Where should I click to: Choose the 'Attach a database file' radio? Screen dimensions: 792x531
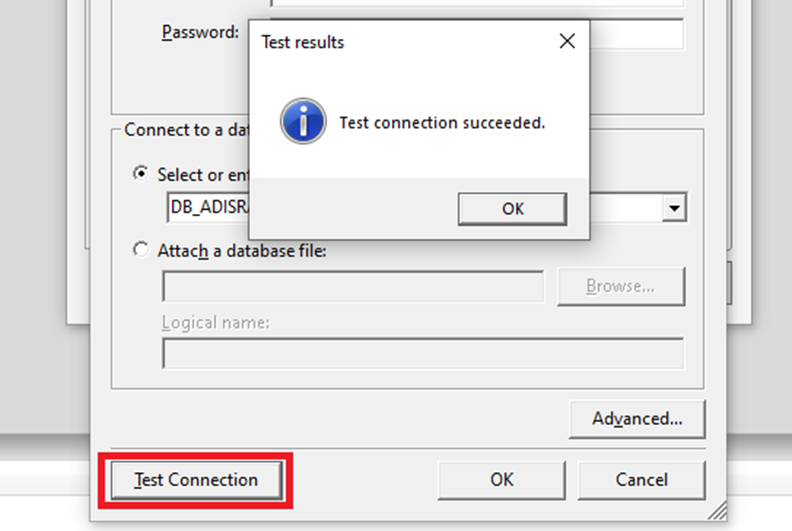coord(141,250)
